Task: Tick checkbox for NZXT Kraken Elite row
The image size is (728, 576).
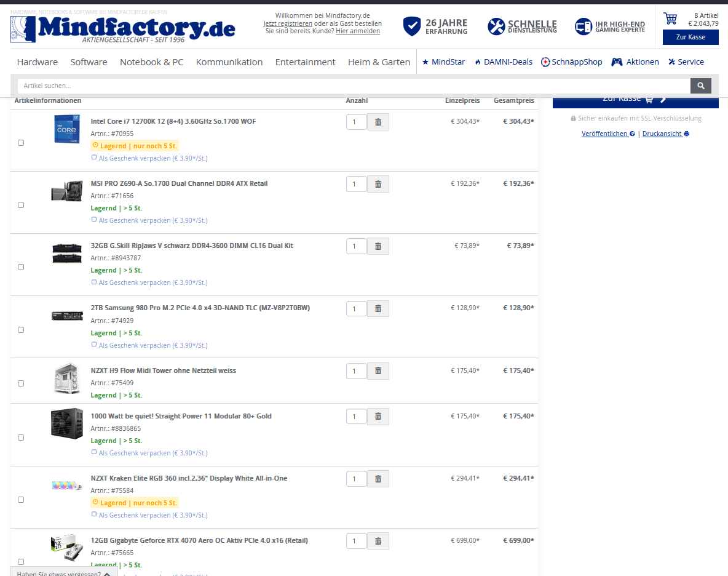Action: coord(21,500)
